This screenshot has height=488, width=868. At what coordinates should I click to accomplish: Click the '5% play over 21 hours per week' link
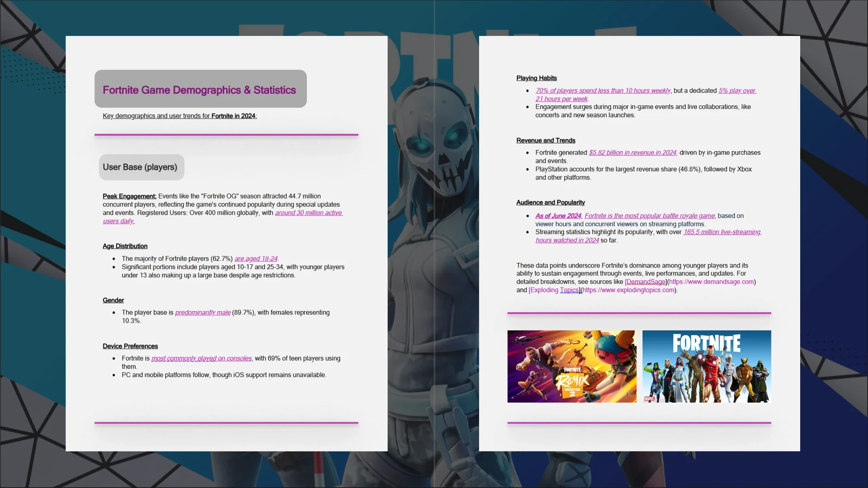pos(737,90)
